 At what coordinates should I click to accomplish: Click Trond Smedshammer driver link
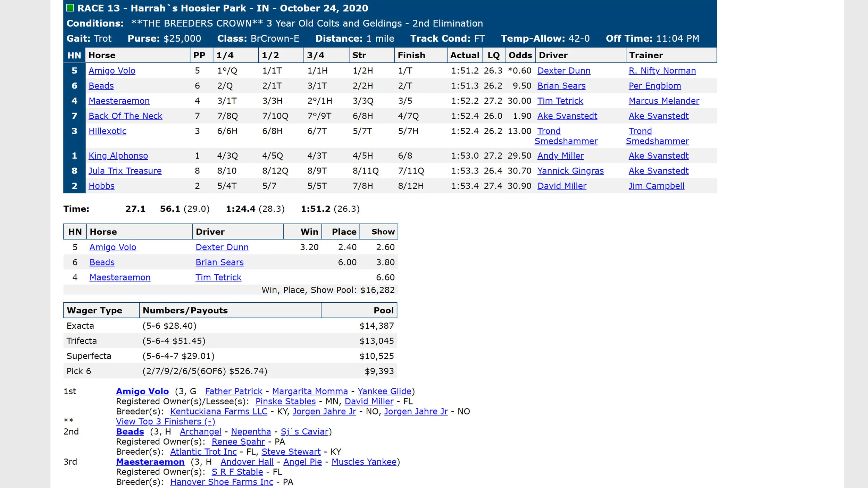(549, 131)
